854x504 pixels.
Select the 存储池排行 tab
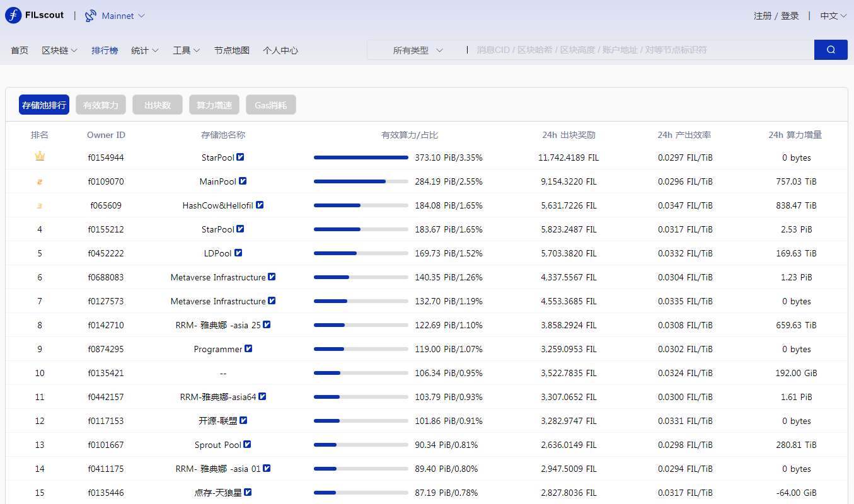[44, 105]
